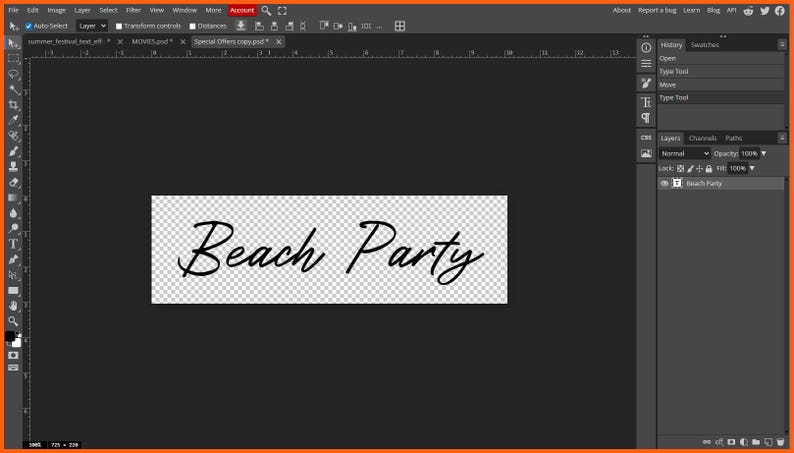Image resolution: width=794 pixels, height=453 pixels.
Task: Open the Filter menu
Action: [133, 10]
